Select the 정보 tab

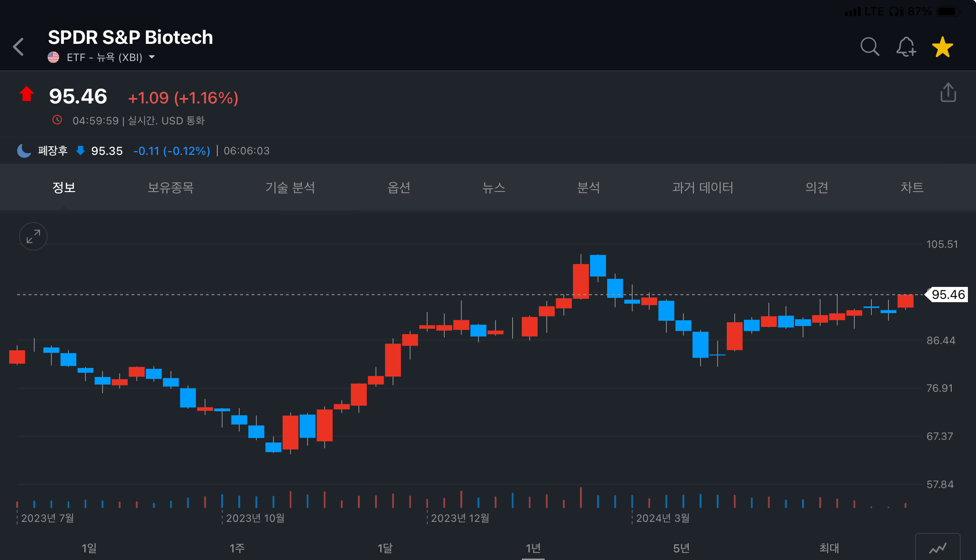click(x=64, y=187)
